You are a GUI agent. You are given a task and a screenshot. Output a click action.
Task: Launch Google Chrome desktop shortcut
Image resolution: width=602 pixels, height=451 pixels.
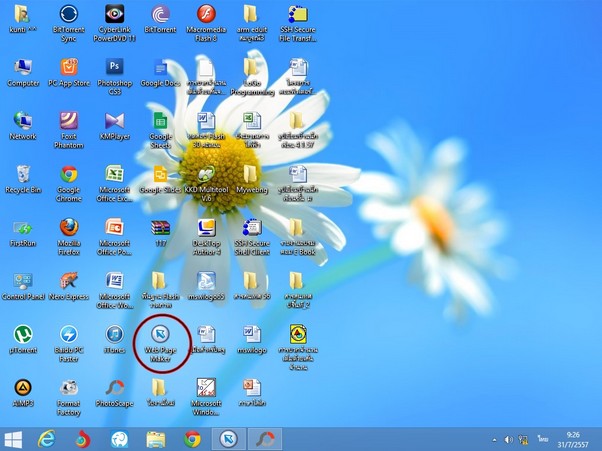69,183
